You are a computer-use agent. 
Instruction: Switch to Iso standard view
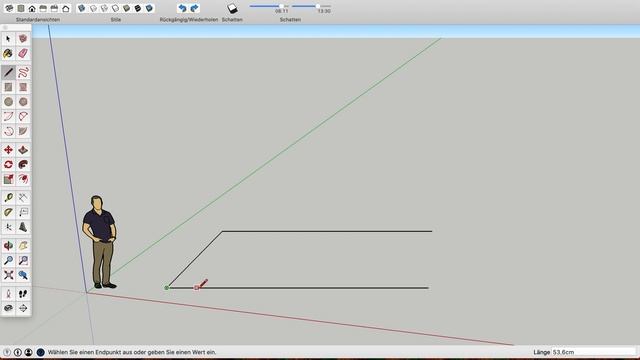pos(9,8)
